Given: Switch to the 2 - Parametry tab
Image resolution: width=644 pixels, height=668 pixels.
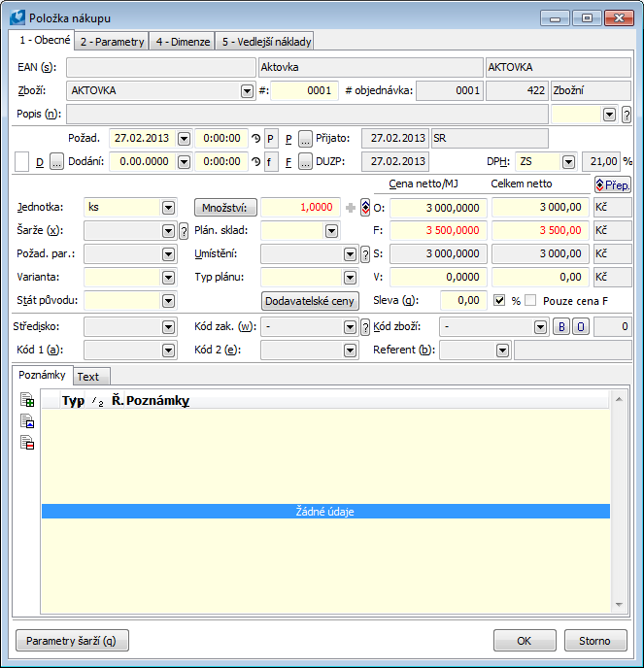Looking at the screenshot, I should [x=112, y=42].
